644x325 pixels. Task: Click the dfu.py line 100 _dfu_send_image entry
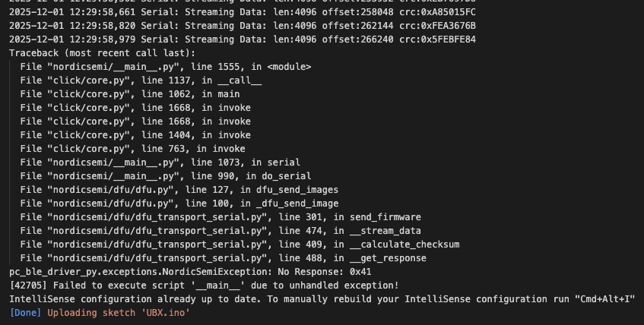[x=179, y=204]
